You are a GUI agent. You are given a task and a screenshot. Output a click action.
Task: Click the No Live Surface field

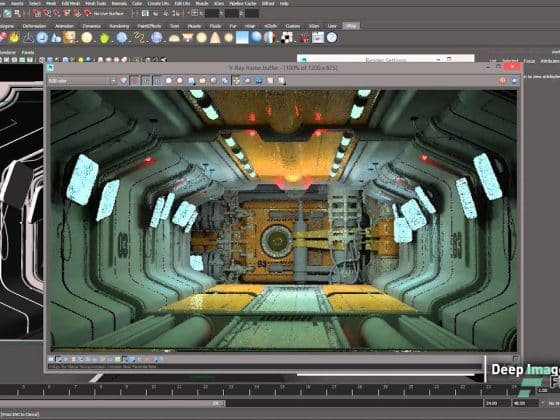(x=109, y=14)
